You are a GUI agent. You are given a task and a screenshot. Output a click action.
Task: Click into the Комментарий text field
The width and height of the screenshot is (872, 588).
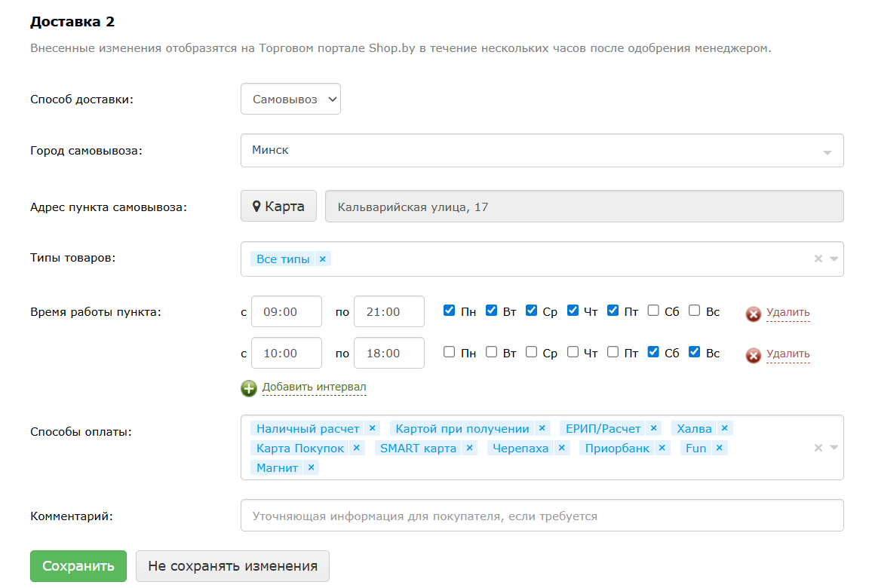tap(541, 516)
